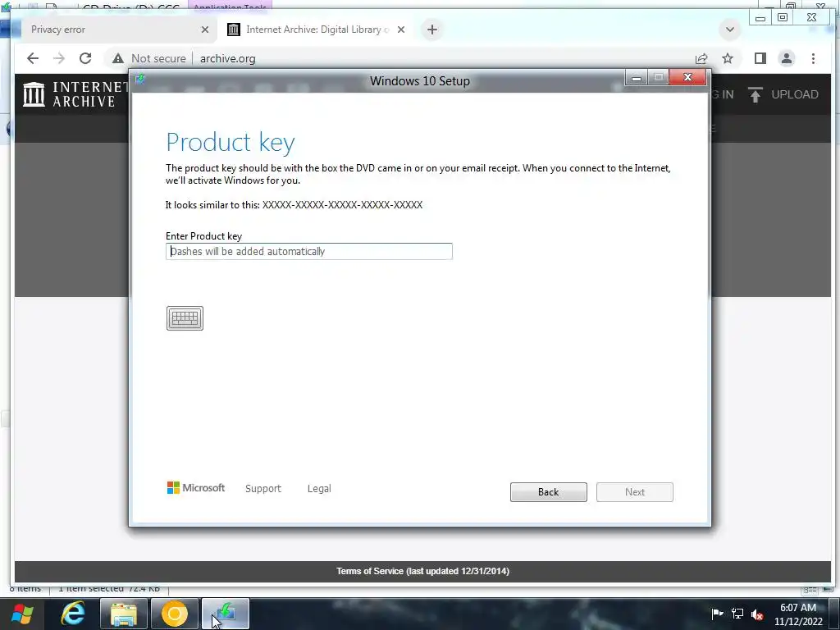
Task: Click the Windows 10 Setup title icon
Action: 140,80
